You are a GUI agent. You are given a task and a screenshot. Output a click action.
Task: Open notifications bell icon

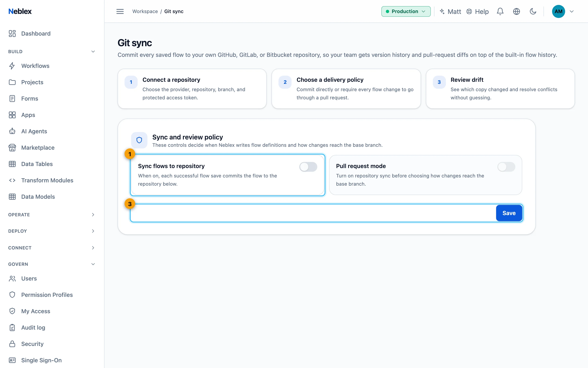tap(500, 11)
